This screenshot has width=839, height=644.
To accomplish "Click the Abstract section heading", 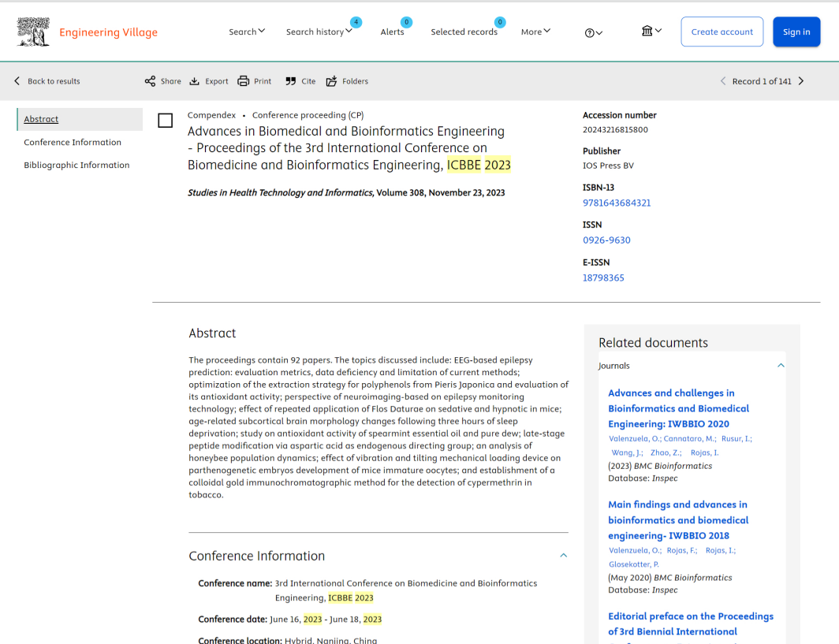I will tap(212, 333).
